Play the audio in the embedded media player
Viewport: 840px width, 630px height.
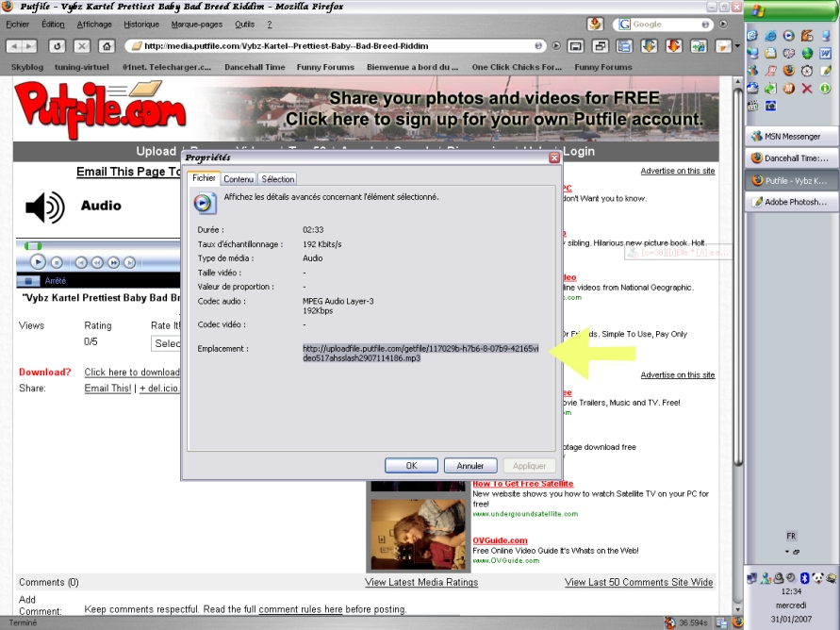click(37, 262)
